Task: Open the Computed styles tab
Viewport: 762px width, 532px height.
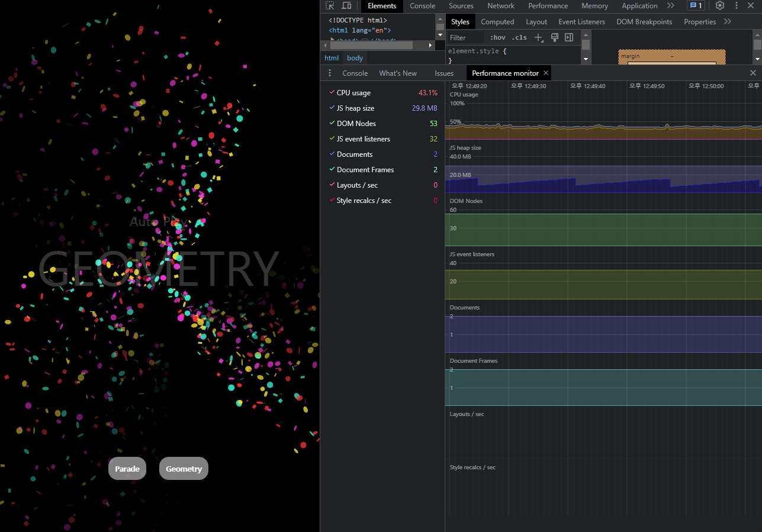Action: click(497, 22)
